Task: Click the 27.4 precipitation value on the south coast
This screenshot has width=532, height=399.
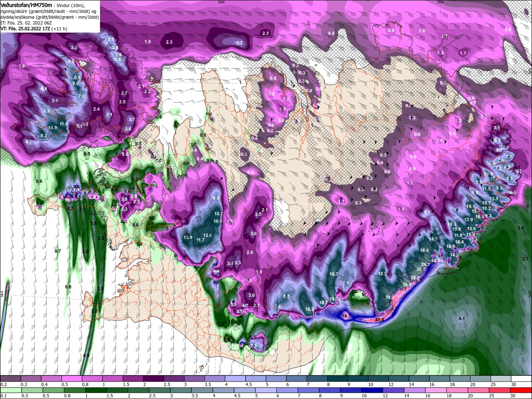Action: [379, 320]
